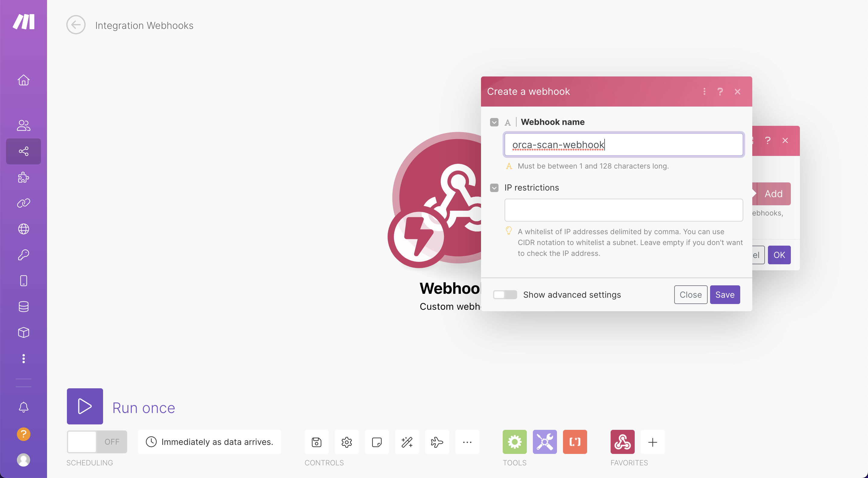This screenshot has width=868, height=478.
Task: Select the Favorites Zapier icon in toolbar
Action: click(x=622, y=442)
